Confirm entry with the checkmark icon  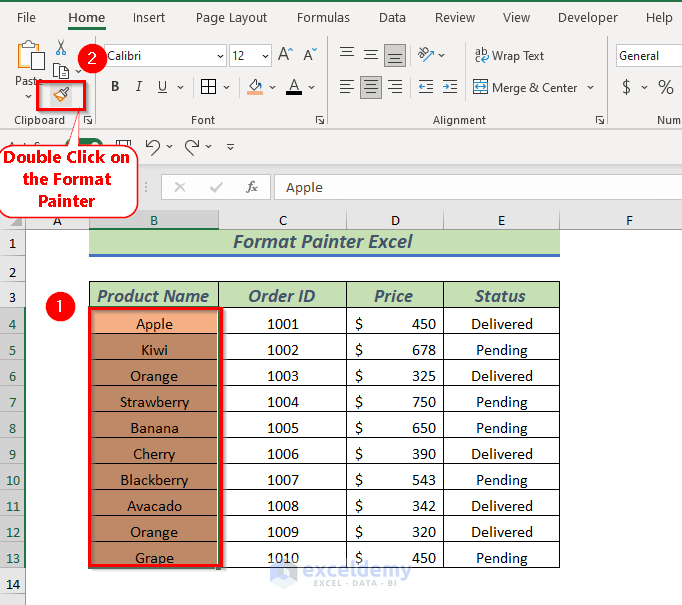(x=216, y=187)
